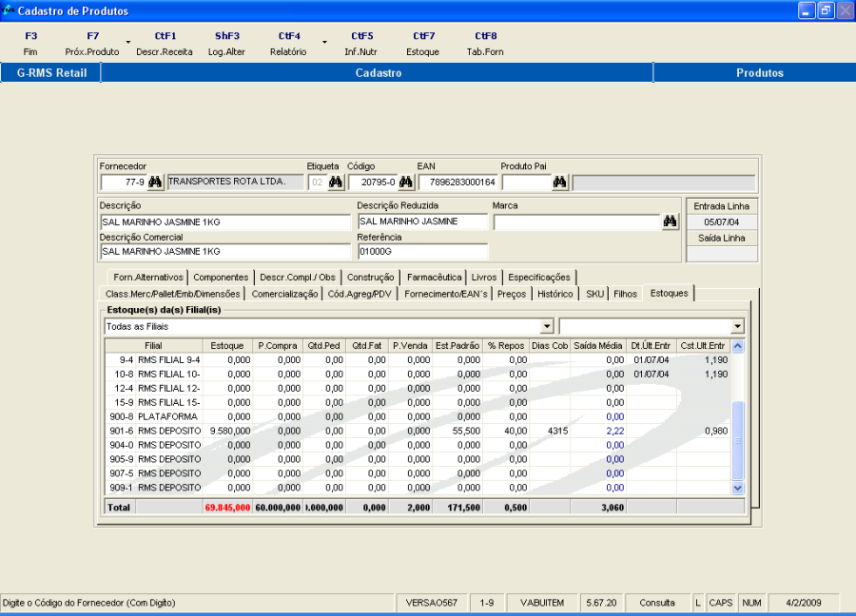The image size is (856, 616).
Task: Click binoculars icon beside Etiqueta field
Action: (x=336, y=182)
